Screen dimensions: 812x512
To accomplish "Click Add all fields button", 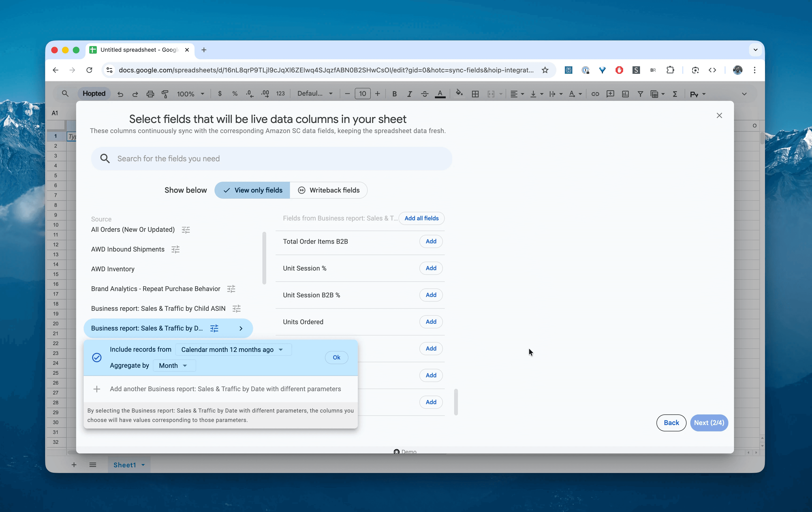I will pos(422,218).
